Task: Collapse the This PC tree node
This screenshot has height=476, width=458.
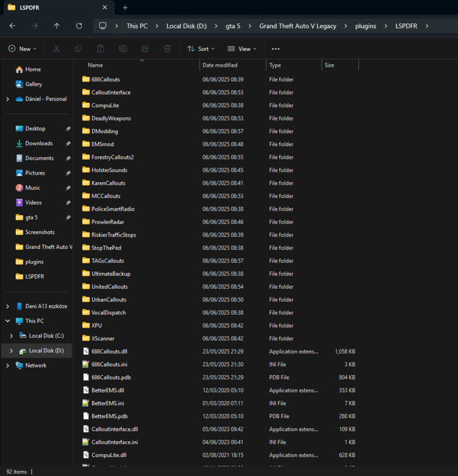Action: 8,321
